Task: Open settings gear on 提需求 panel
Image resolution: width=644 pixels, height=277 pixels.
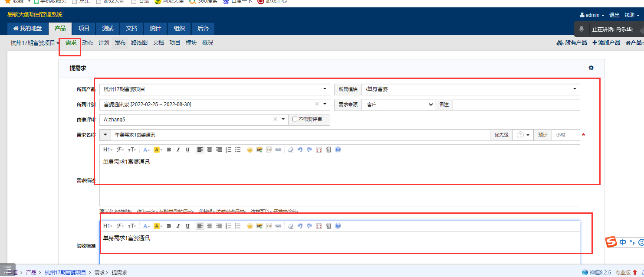Action: (591, 68)
